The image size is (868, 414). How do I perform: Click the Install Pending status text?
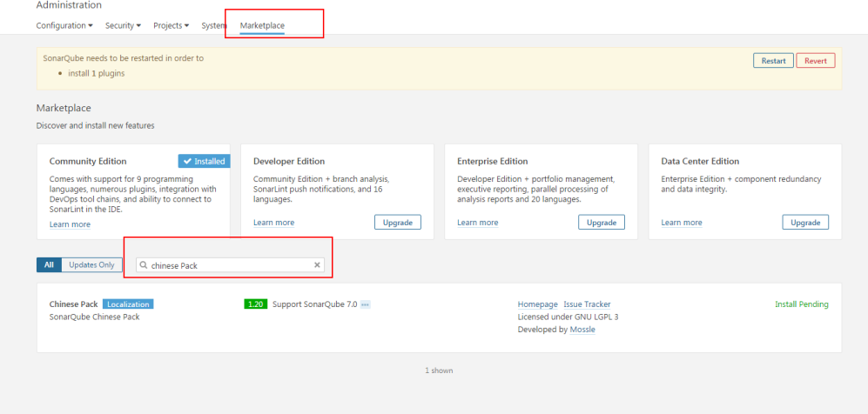pyautogui.click(x=802, y=304)
